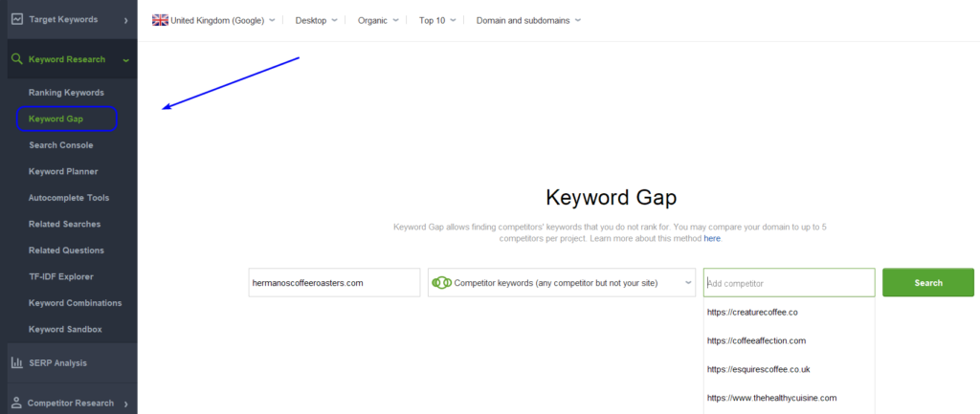Image resolution: width=980 pixels, height=414 pixels.
Task: Open Related Questions in the sidebar
Action: click(x=66, y=250)
